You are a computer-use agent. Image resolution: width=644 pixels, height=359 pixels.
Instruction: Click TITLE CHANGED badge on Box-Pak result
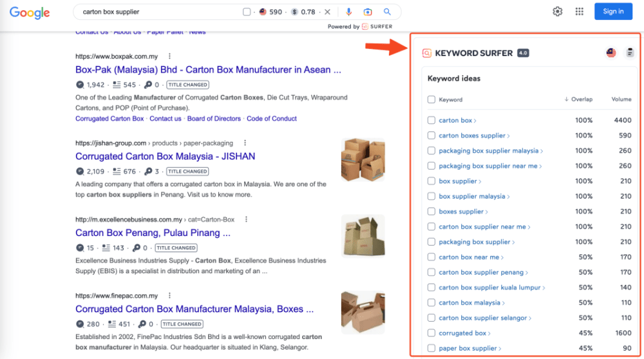click(x=187, y=84)
